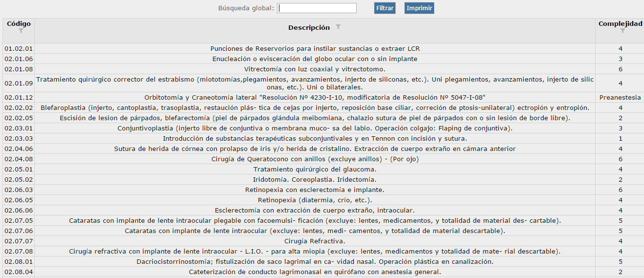644x278 pixels.
Task: Select code cell 02.03.03
Action: coord(19,139)
